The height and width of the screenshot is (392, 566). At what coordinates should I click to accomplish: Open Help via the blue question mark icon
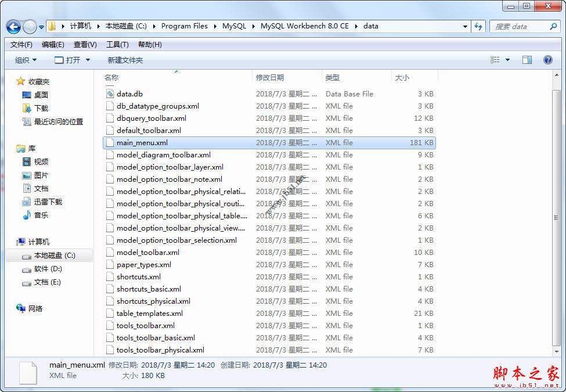click(x=547, y=59)
